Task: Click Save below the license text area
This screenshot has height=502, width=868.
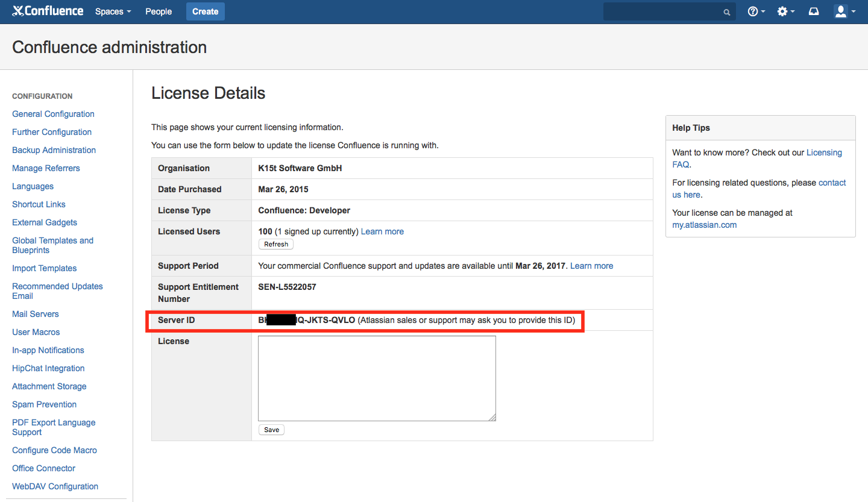Action: [271, 430]
